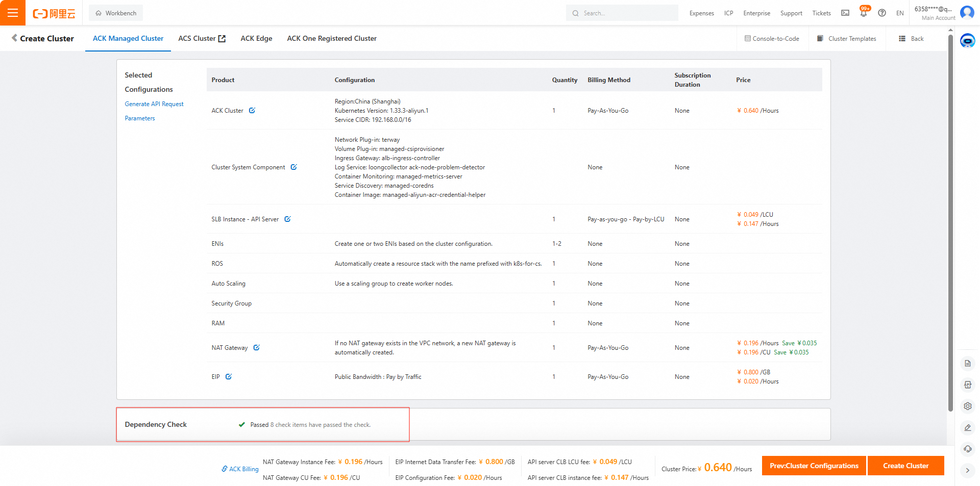This screenshot has width=980, height=486.
Task: Open the EN language dropdown
Action: [900, 13]
